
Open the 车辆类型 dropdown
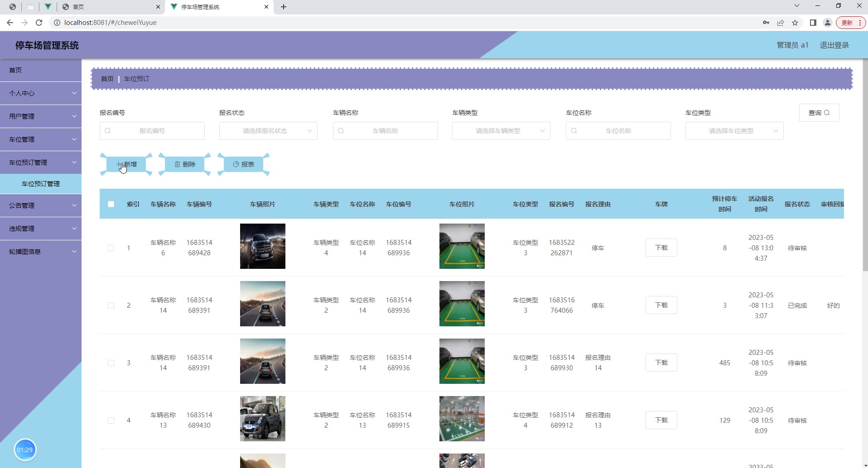[501, 131]
